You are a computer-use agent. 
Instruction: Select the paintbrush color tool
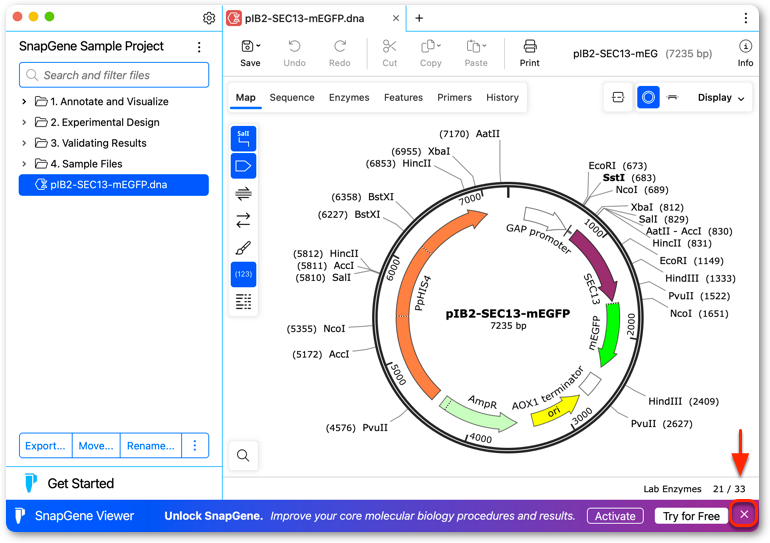pyautogui.click(x=244, y=248)
